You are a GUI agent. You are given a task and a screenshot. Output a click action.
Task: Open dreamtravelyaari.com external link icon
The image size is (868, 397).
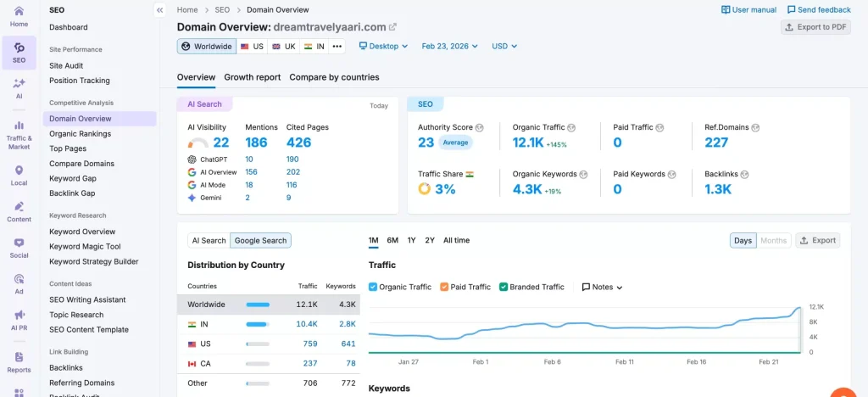(x=392, y=27)
